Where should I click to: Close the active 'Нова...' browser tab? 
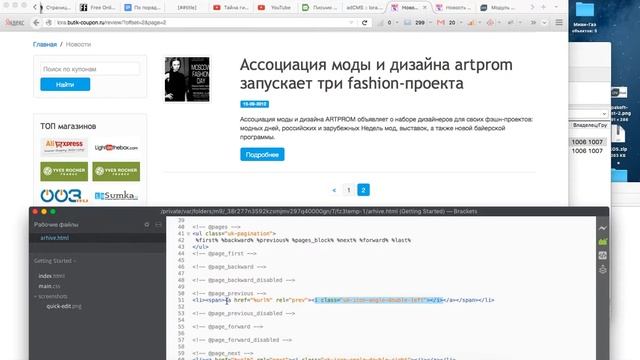click(424, 7)
